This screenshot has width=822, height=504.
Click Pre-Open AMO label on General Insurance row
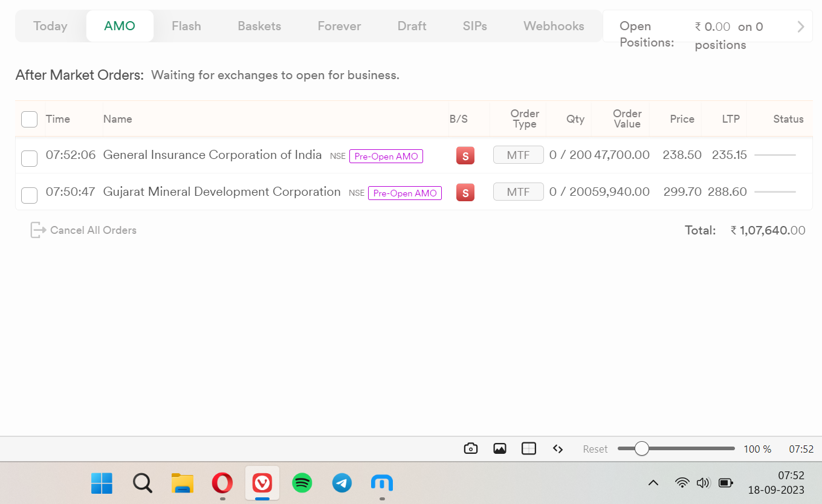(x=386, y=156)
